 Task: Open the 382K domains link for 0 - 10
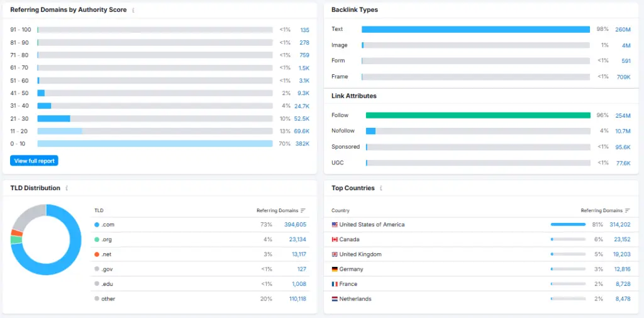tap(302, 144)
